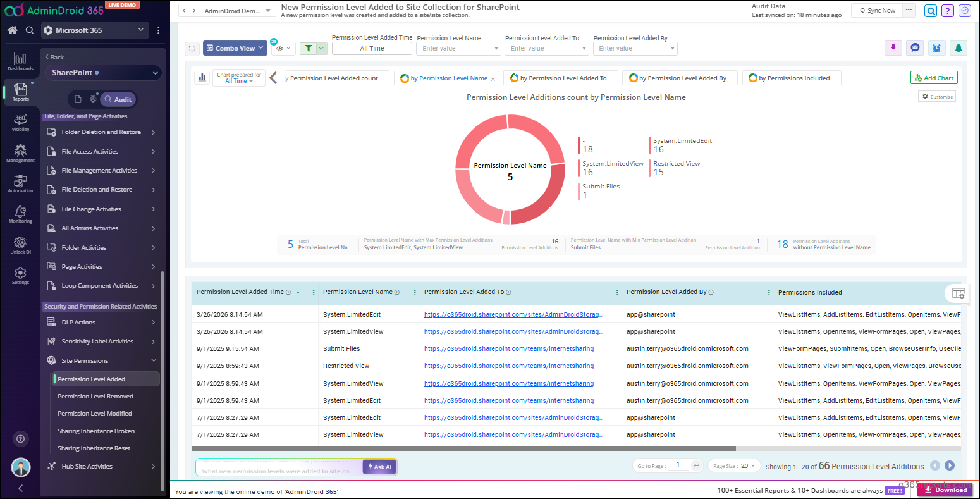Click the green bell alert icon
This screenshot has width=980, height=499.
click(x=959, y=48)
